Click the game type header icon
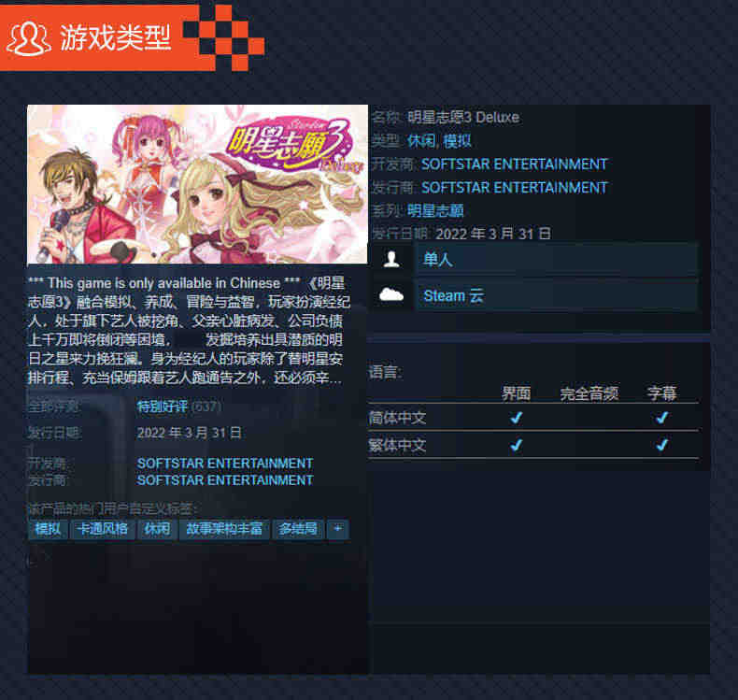Screen dimensions: 738x700 pyautogui.click(x=29, y=37)
